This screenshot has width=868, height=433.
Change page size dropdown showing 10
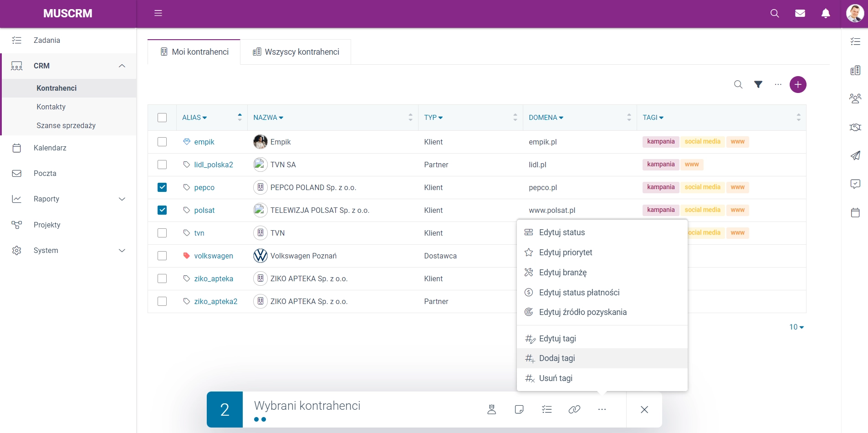pos(797,327)
